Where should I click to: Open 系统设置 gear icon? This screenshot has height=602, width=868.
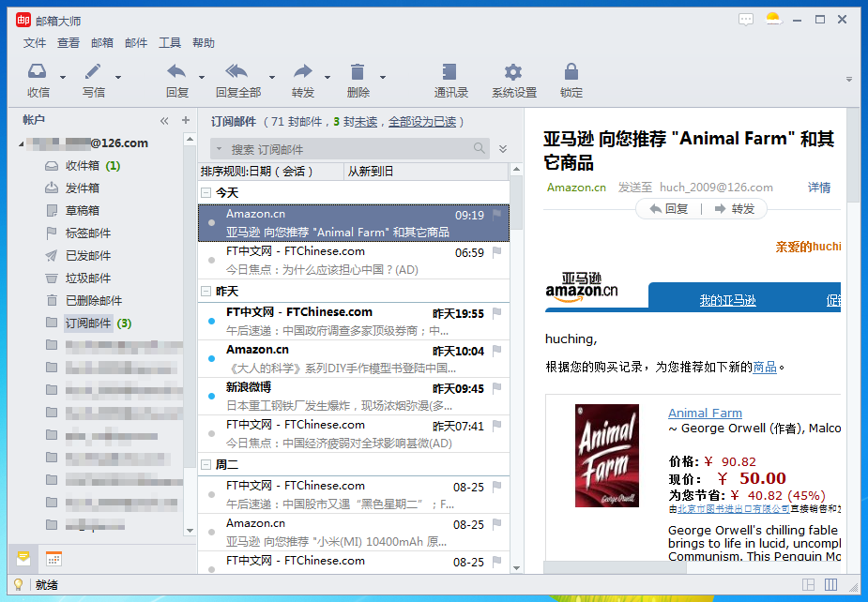(513, 72)
